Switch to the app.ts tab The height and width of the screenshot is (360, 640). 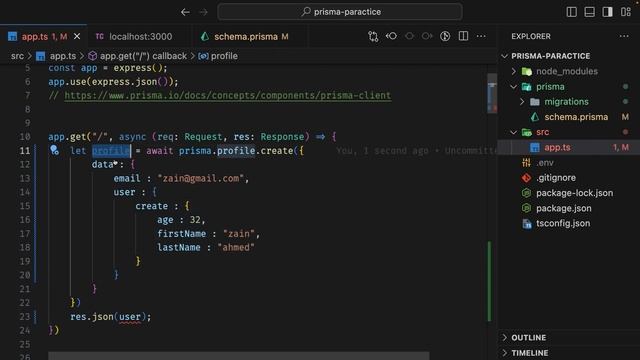pyautogui.click(x=43, y=36)
